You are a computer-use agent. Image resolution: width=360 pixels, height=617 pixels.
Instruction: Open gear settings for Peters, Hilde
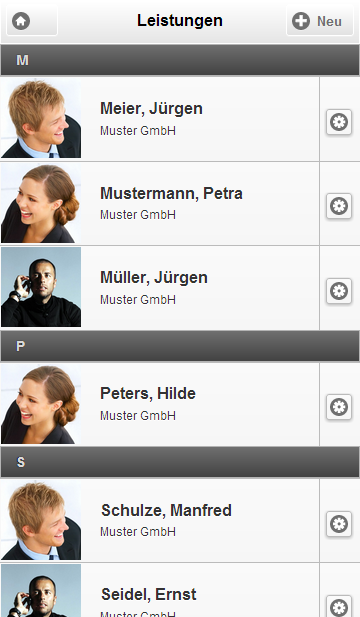339,406
